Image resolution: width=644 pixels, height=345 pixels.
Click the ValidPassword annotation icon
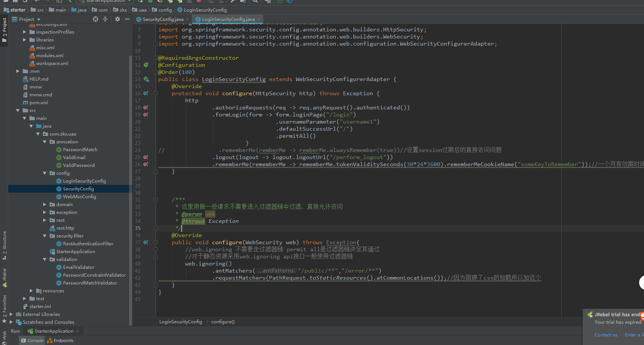[x=59, y=165]
